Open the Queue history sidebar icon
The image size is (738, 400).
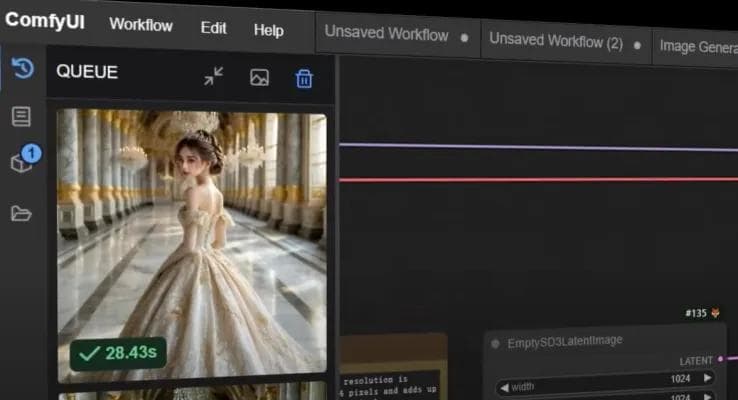[x=23, y=68]
